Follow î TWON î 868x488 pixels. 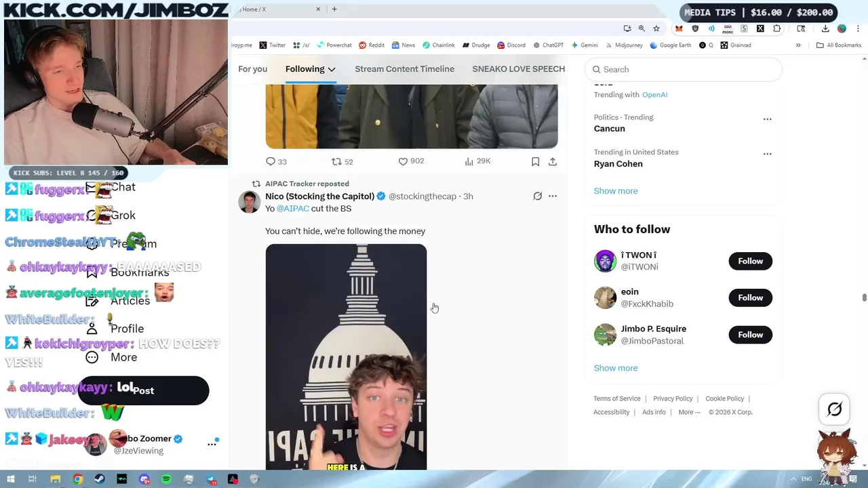[x=750, y=261]
